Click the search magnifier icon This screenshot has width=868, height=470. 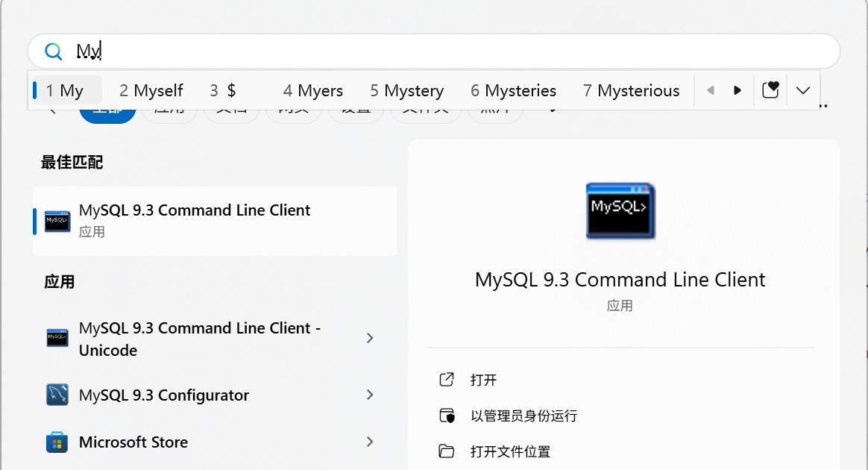click(53, 51)
